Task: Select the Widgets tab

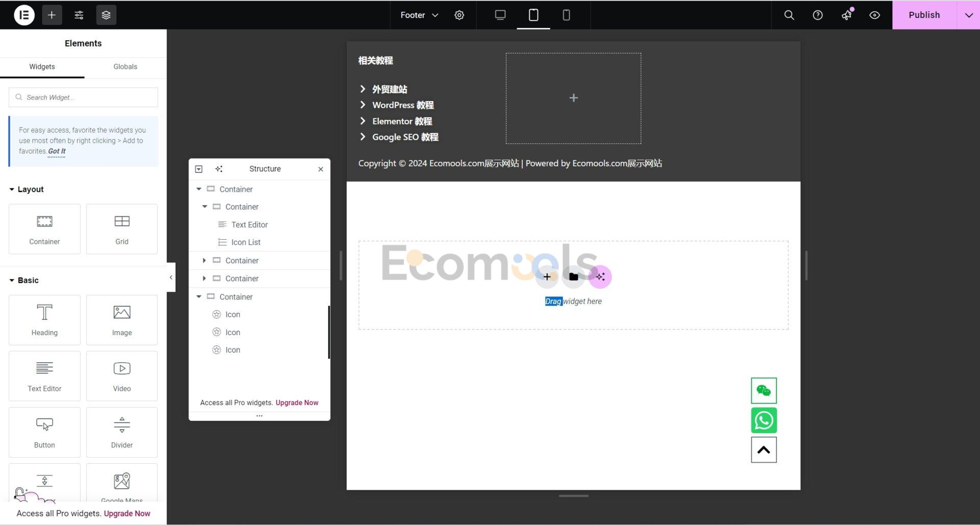Action: point(42,67)
